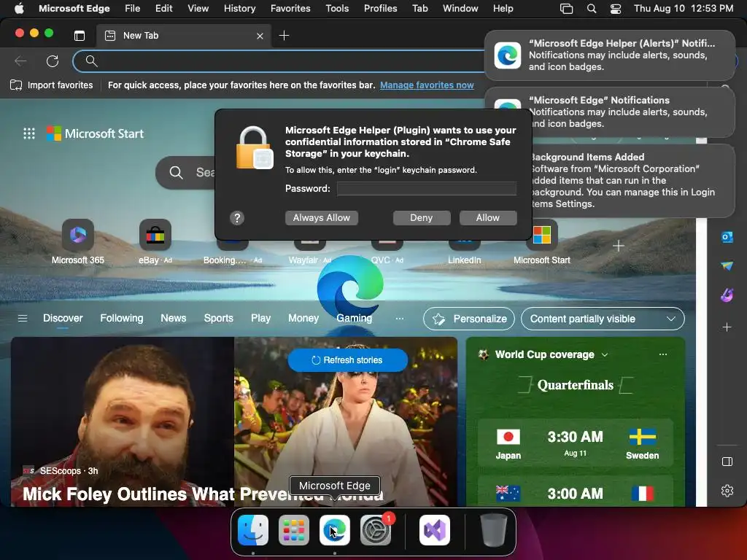Expand Content partially visible dropdown

pyautogui.click(x=603, y=319)
